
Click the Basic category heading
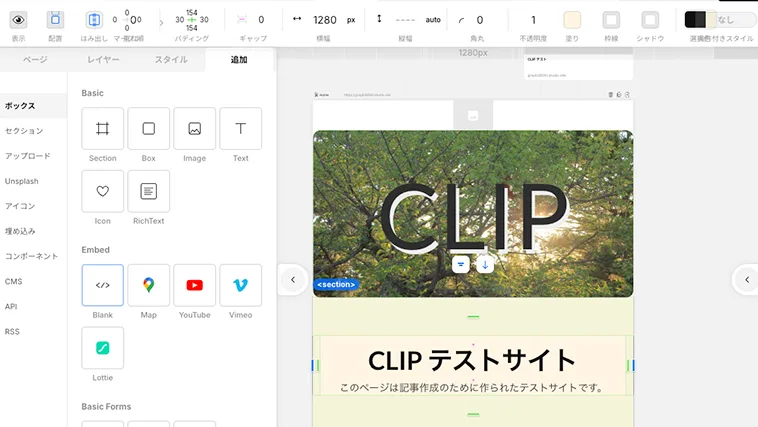[x=92, y=93]
